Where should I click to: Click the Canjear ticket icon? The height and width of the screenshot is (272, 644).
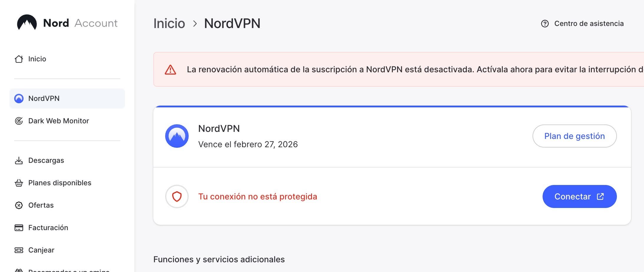pos(19,250)
